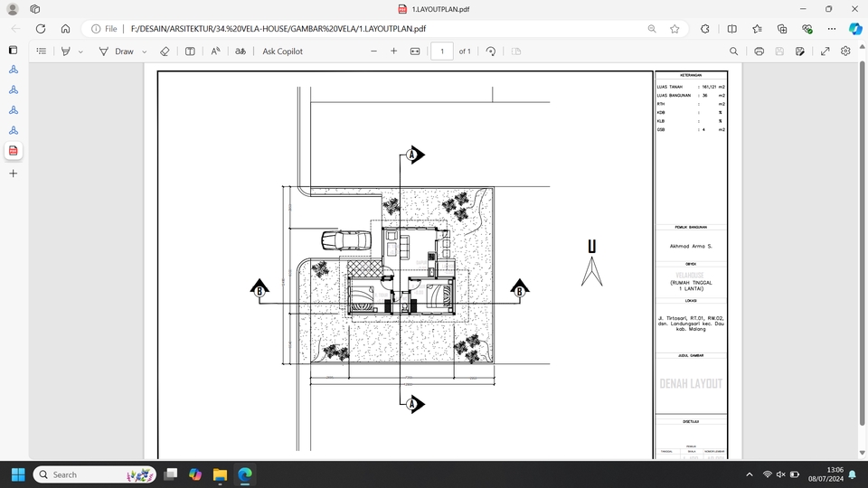Go to the browser home page
This screenshot has width=868, height=488.
tap(65, 29)
